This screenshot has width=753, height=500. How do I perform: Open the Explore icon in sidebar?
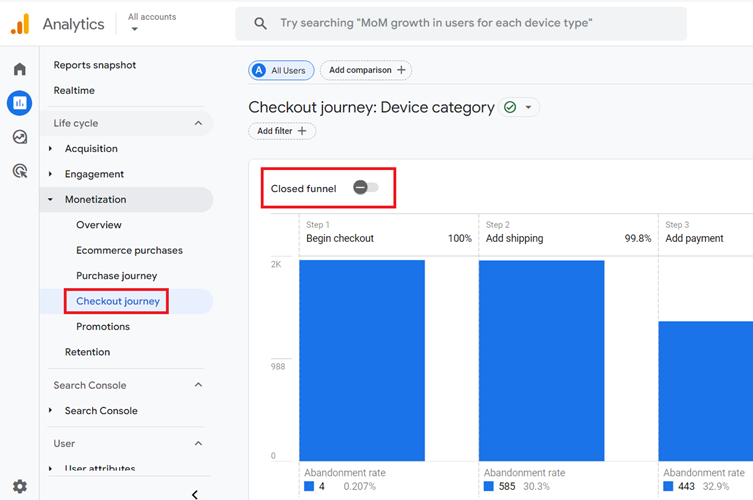pos(20,137)
